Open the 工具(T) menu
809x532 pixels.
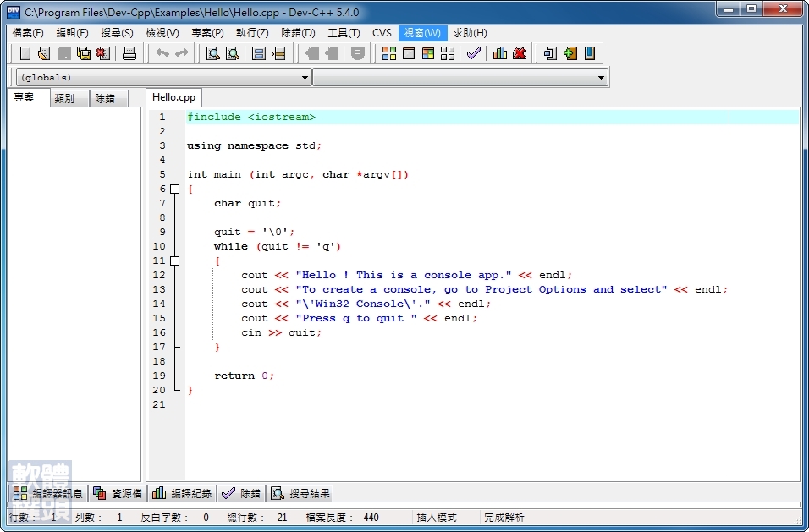click(x=344, y=33)
